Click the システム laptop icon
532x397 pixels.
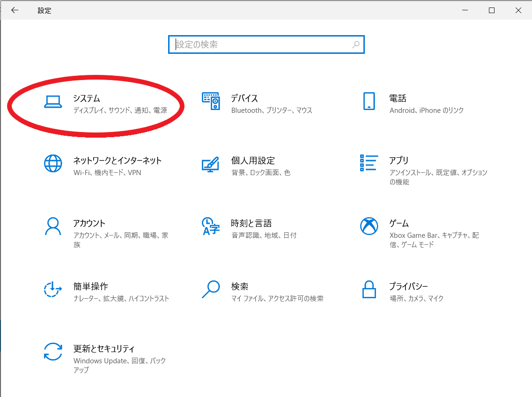pos(53,102)
